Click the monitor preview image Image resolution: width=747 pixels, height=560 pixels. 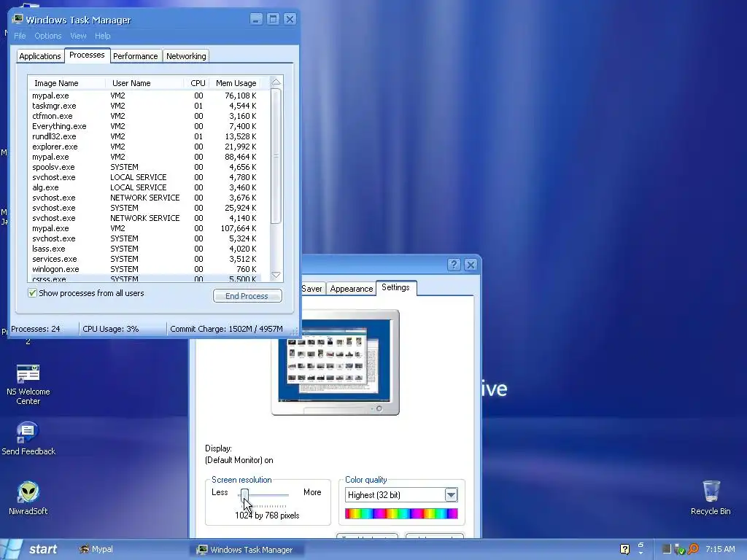pos(336,362)
